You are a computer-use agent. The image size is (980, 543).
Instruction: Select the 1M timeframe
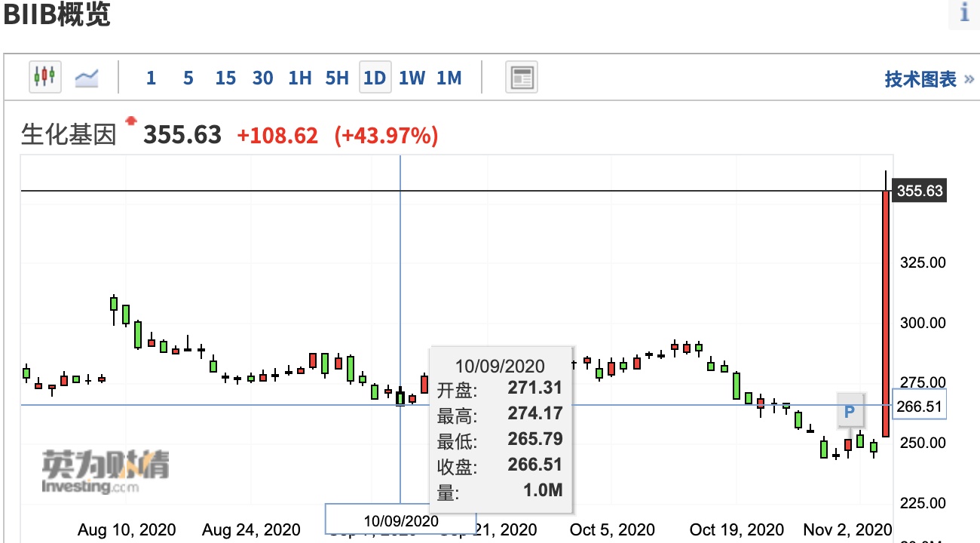[449, 78]
